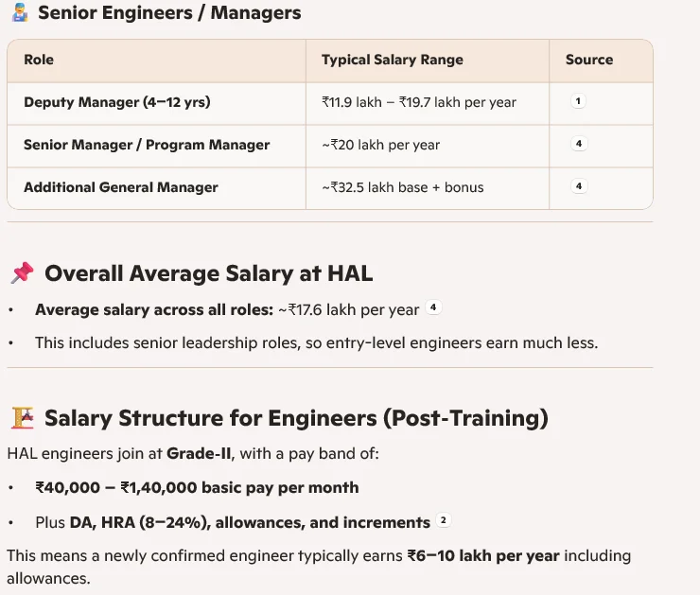This screenshot has width=700, height=595.
Task: Select the Senior Manager / Program Manager cell
Action: (147, 145)
